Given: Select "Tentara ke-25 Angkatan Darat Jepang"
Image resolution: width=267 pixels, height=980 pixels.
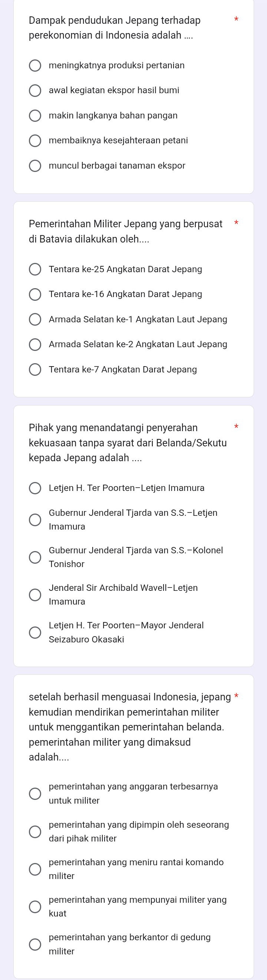Looking at the screenshot, I should [35, 269].
